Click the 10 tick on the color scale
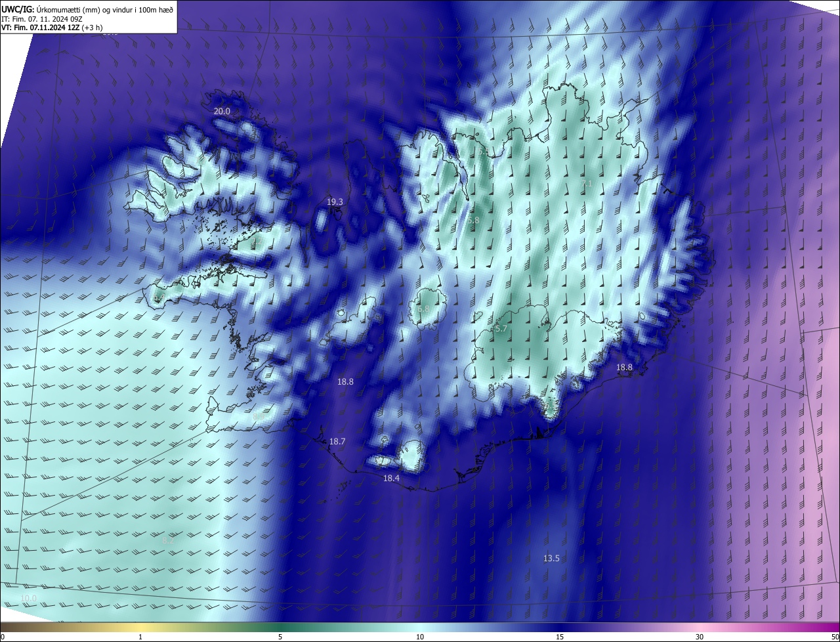Image resolution: width=840 pixels, height=642 pixels. pyautogui.click(x=420, y=637)
